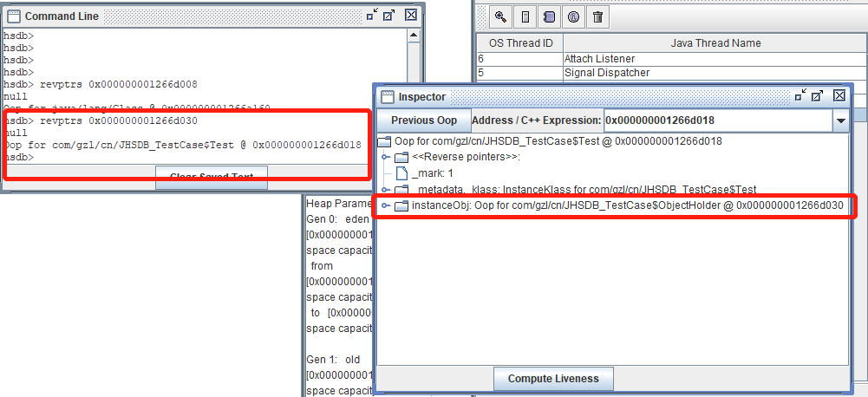Close the Command Line window
Screen dimensions: 868x397
coord(411,16)
